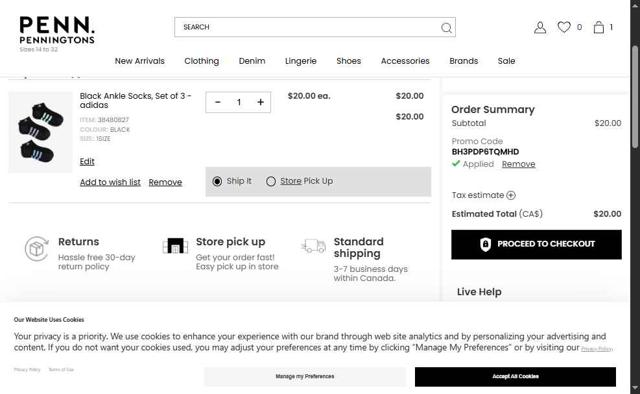Open the shopping bag icon
This screenshot has width=640, height=394.
pyautogui.click(x=599, y=27)
